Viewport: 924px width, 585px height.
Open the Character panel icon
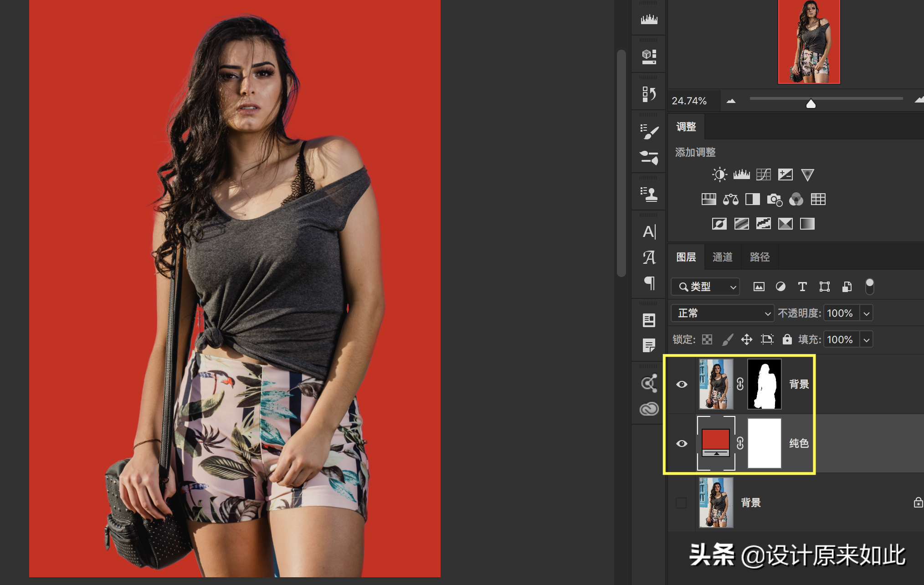[x=649, y=232]
